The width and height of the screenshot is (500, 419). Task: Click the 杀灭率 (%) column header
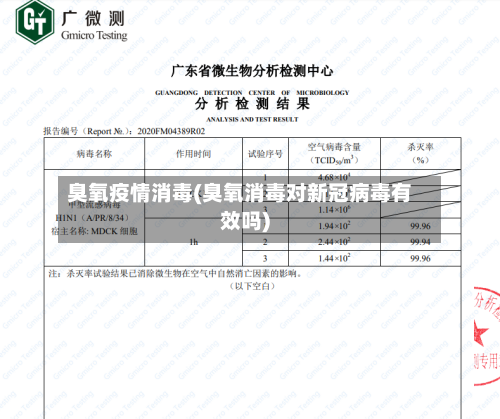421,153
